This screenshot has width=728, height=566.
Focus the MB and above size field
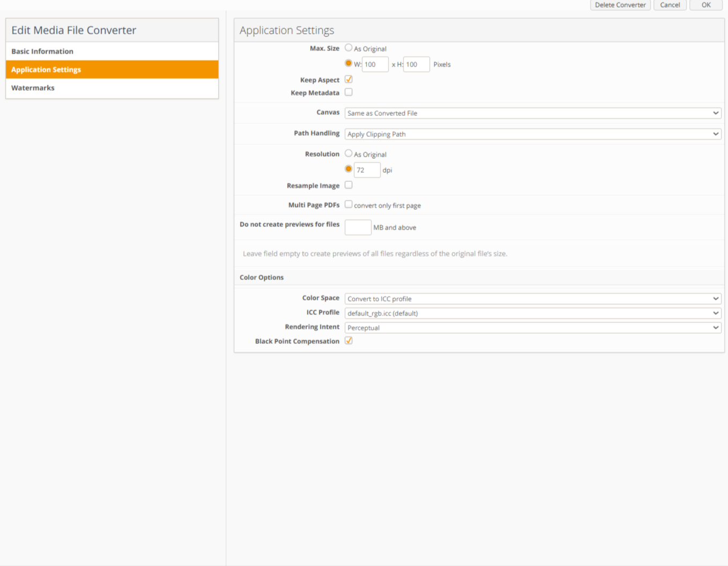point(358,227)
